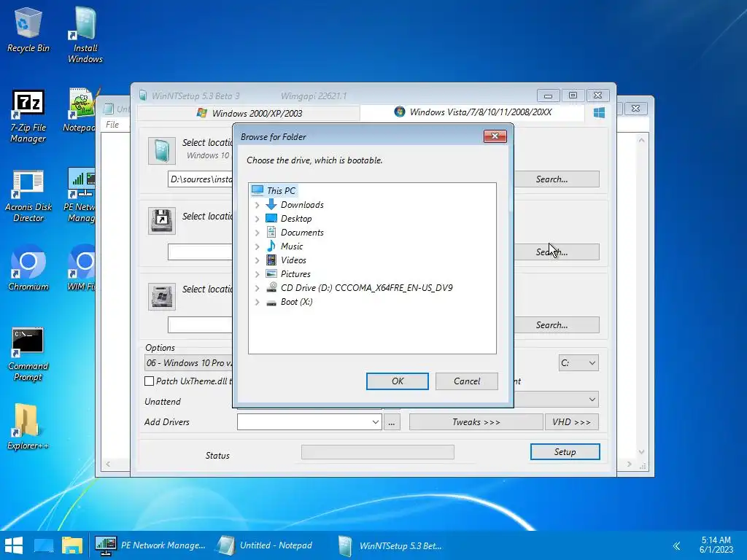747x560 pixels.
Task: Expand the CD Drive (D:) node
Action: pos(258,287)
